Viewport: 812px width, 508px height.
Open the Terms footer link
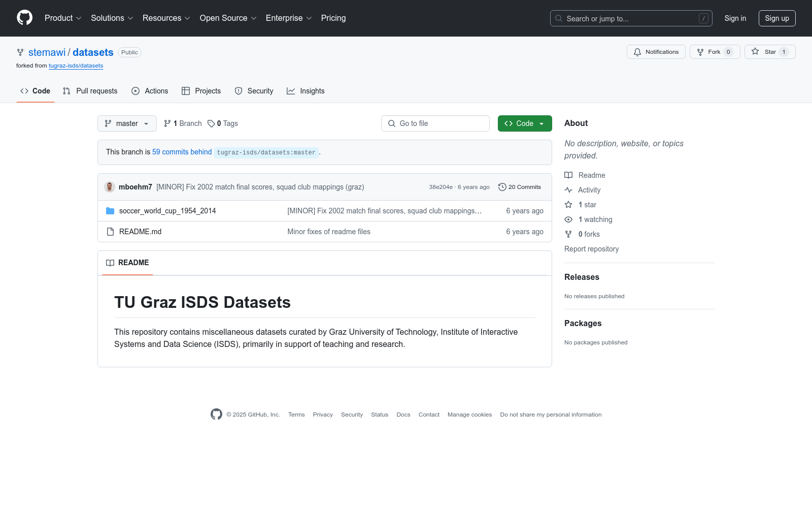pos(296,415)
